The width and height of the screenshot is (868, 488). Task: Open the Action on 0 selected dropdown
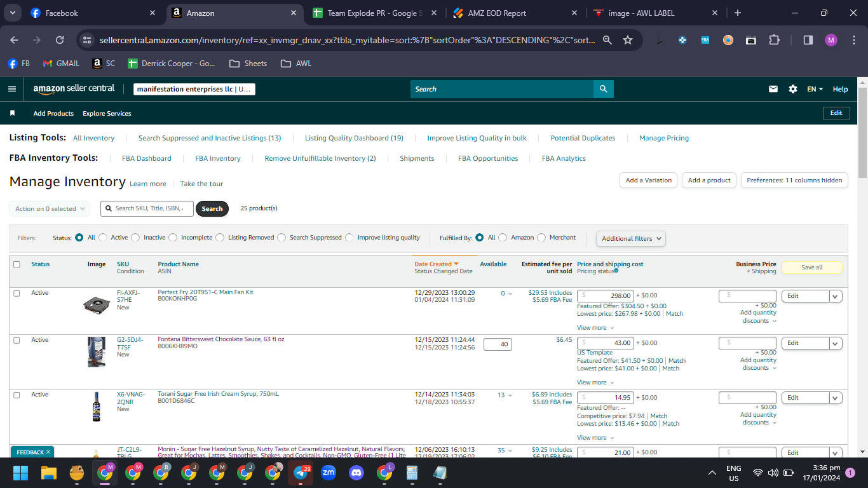[50, 208]
